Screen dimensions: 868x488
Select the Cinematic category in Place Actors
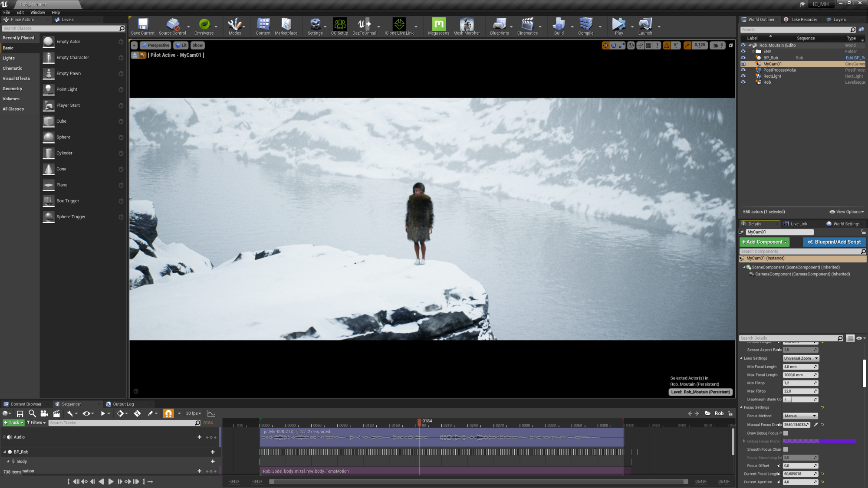click(x=13, y=68)
